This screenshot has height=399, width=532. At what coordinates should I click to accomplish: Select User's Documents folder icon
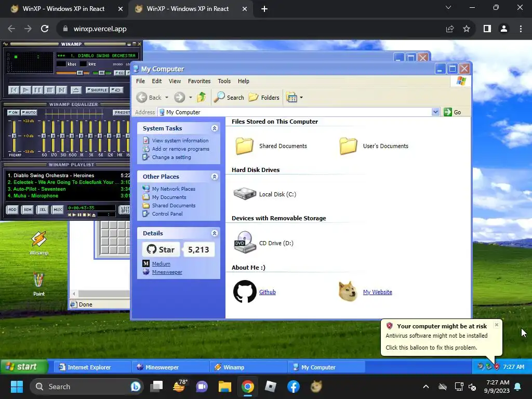tap(349, 146)
